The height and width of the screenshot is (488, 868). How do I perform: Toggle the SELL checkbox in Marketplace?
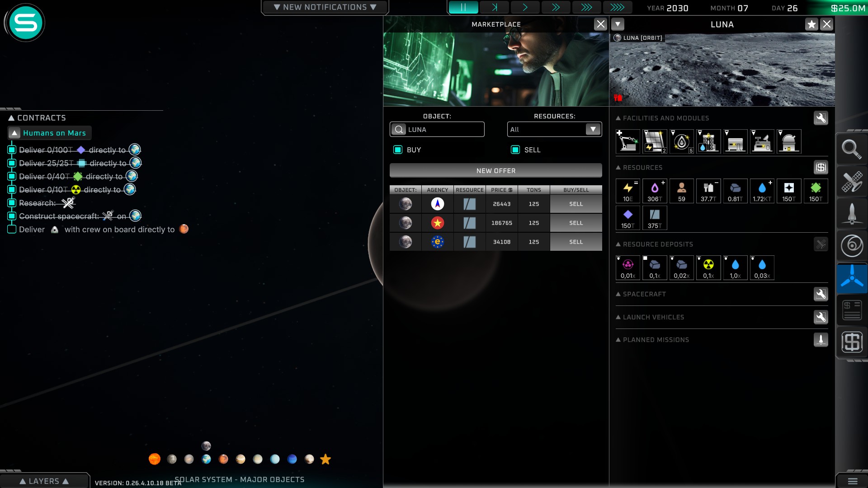pyautogui.click(x=515, y=150)
